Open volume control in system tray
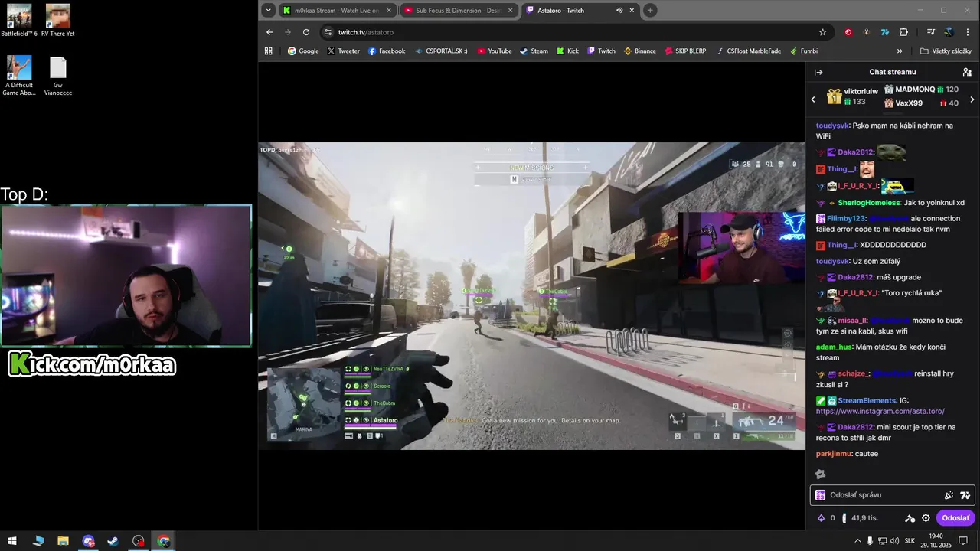 [x=894, y=541]
